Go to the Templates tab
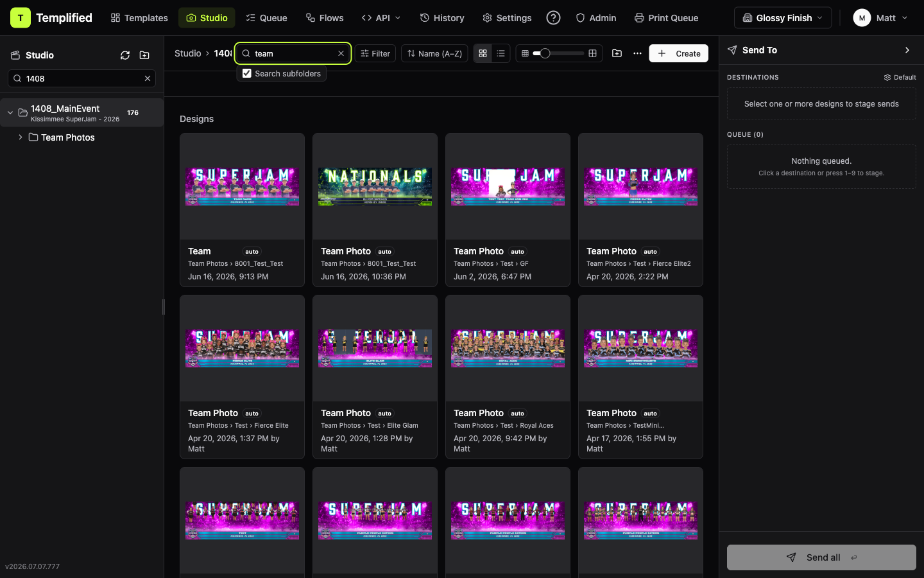924x578 pixels. pos(139,18)
